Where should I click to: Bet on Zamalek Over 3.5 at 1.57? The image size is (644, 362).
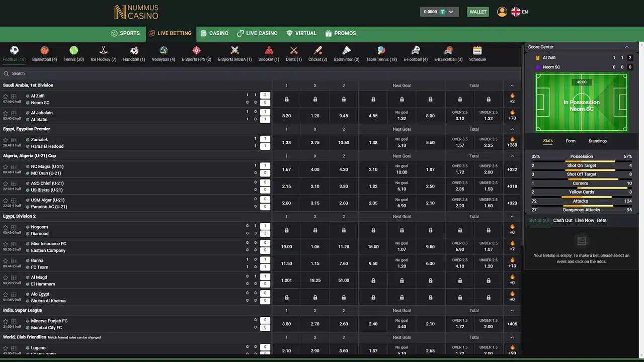pyautogui.click(x=460, y=142)
